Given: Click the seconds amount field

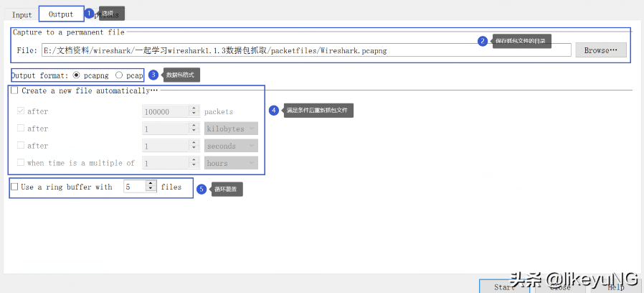Looking at the screenshot, I should pyautogui.click(x=166, y=146).
